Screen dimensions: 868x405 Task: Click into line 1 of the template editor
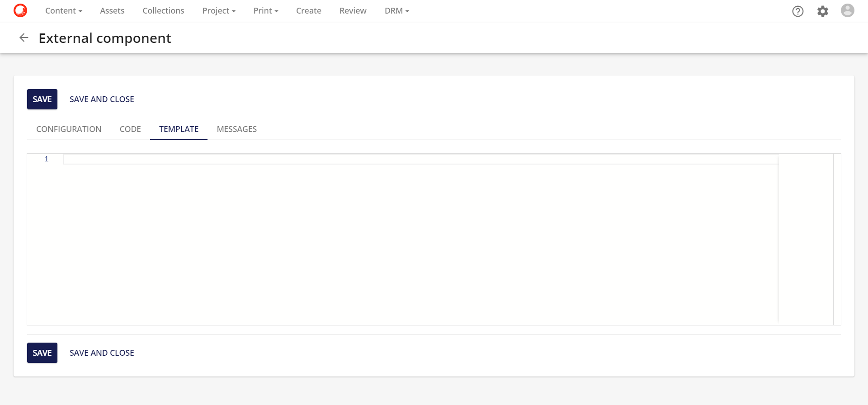point(421,159)
